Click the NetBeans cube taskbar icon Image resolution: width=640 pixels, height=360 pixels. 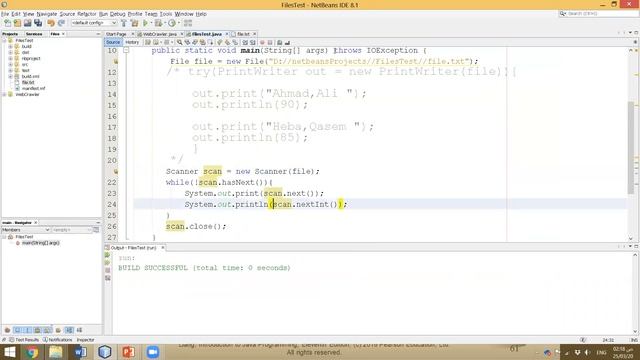click(x=104, y=352)
